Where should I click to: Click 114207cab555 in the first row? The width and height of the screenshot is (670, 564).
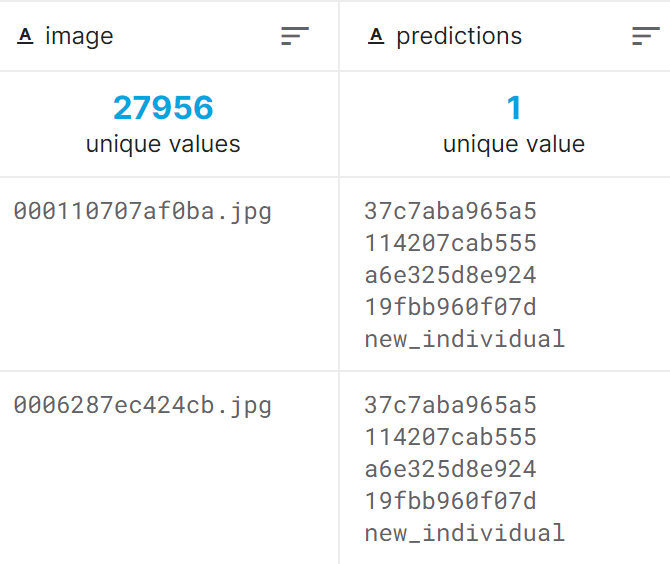tap(450, 243)
